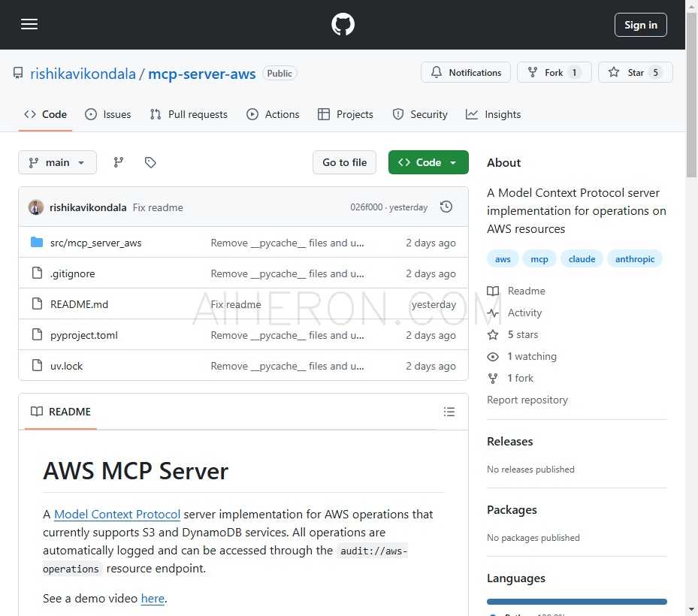Open the .gitignore file
Image resolution: width=698 pixels, height=616 pixels.
point(73,273)
